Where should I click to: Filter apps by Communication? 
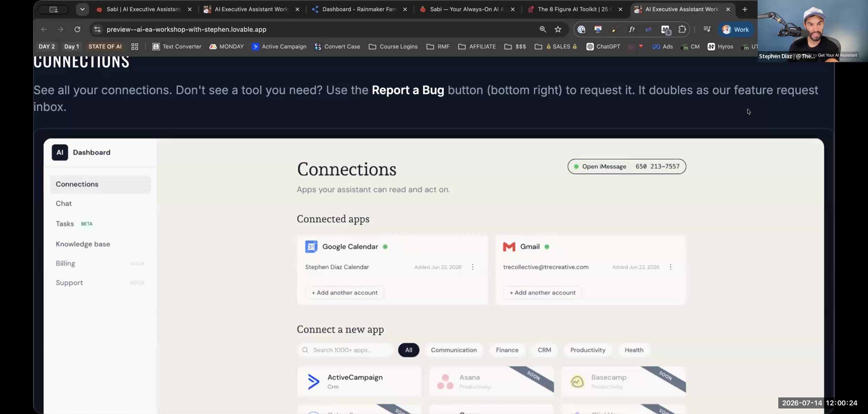454,350
